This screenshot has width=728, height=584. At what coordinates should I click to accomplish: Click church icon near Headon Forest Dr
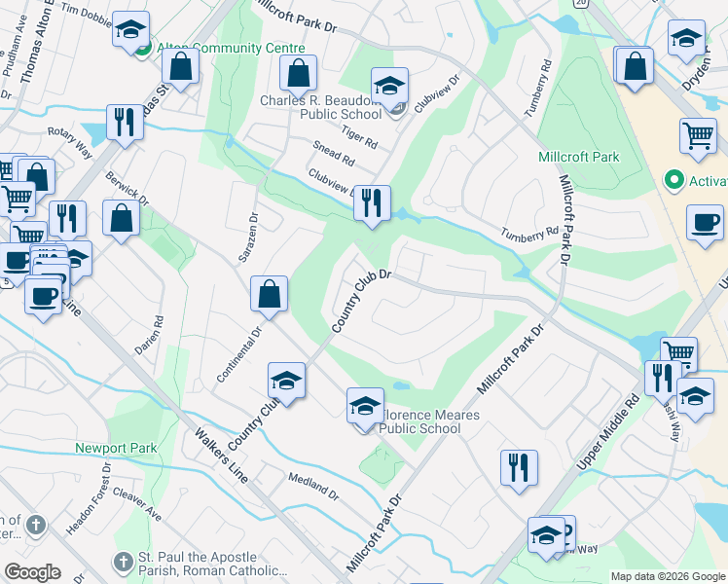pos(36,526)
